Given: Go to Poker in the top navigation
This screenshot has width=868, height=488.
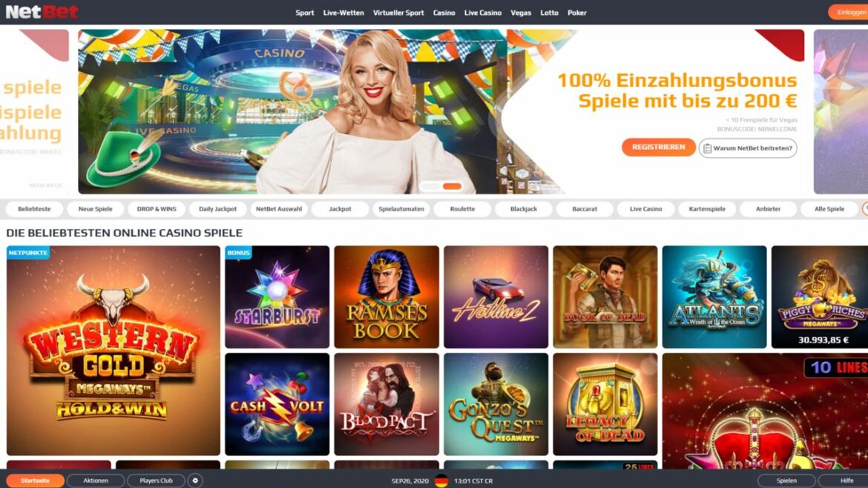Looking at the screenshot, I should click(x=577, y=13).
